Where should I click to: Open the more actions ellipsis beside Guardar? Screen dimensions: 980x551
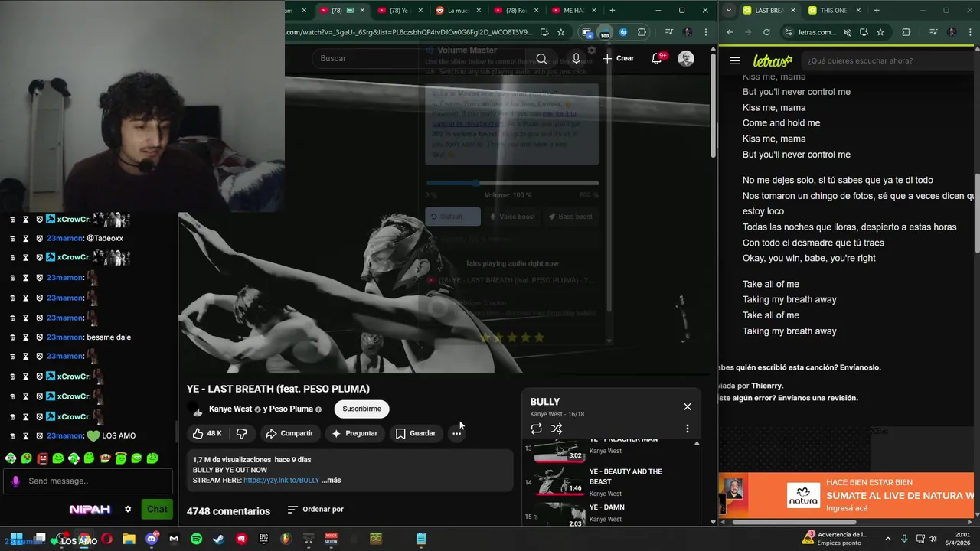(456, 433)
